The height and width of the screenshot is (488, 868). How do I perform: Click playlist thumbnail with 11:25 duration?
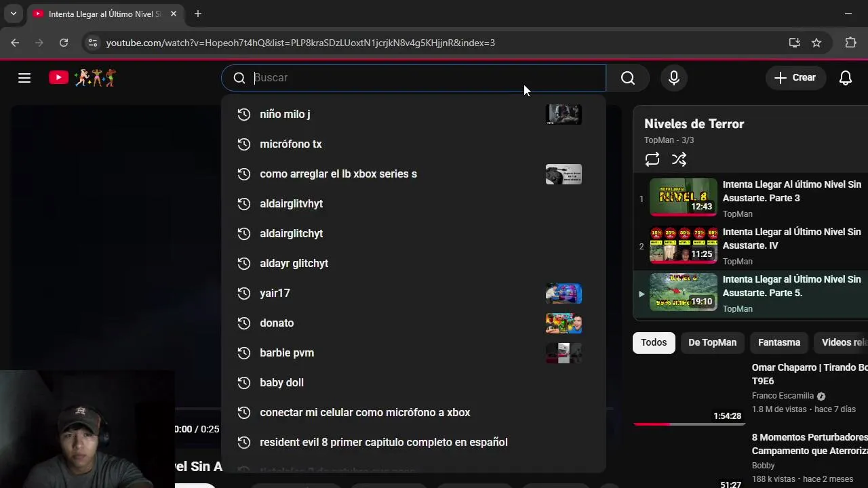pos(684,245)
